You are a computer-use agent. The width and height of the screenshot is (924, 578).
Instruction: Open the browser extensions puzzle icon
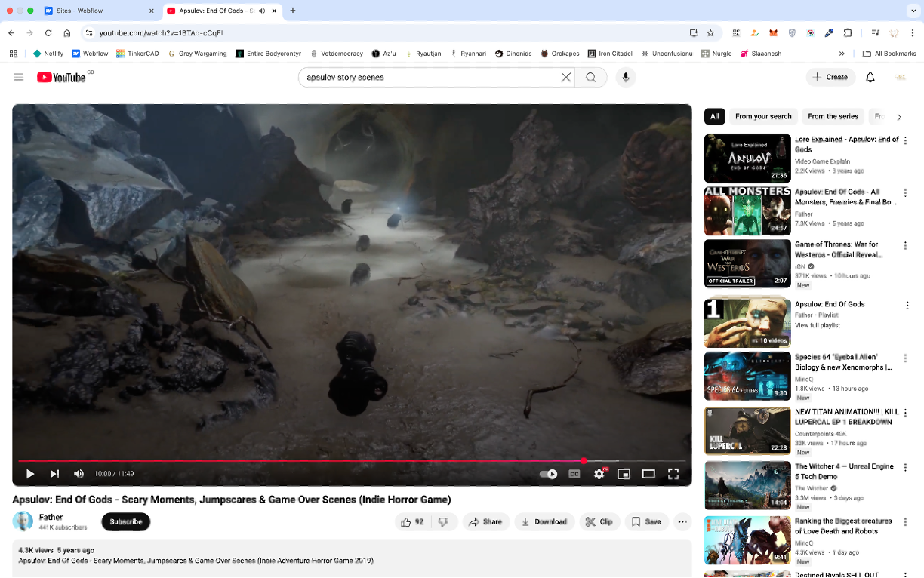pyautogui.click(x=848, y=33)
